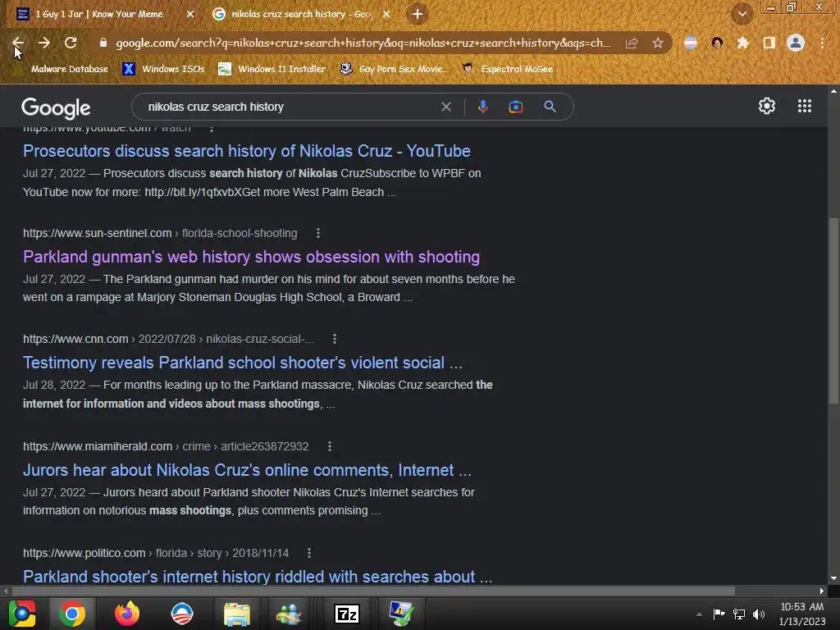Share this page via the share icon
Image resolution: width=840 pixels, height=630 pixels.
[x=632, y=43]
